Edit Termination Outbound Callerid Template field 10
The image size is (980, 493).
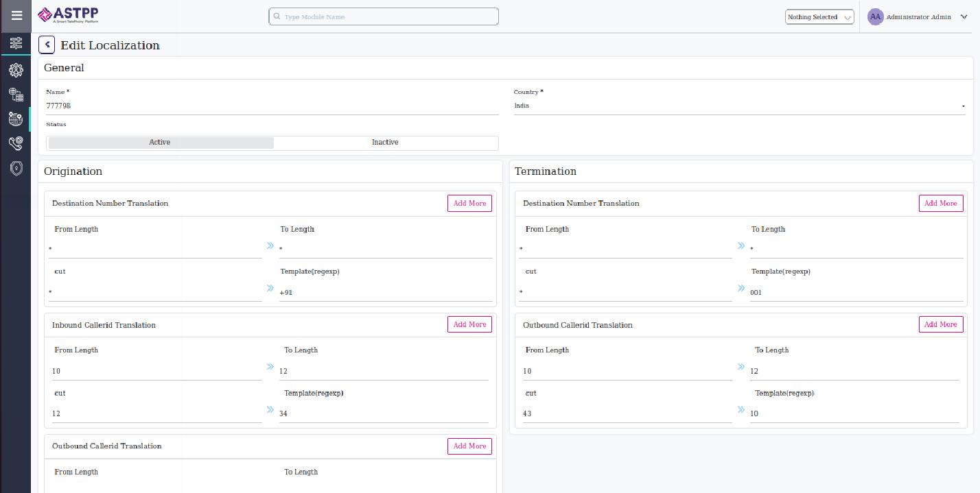pos(854,413)
